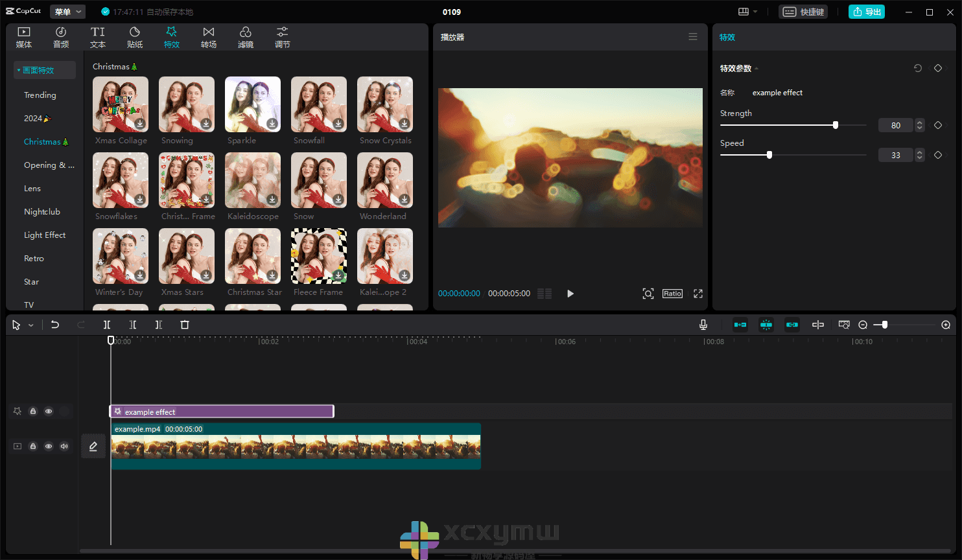Open the 菜单 dropdown menu
This screenshot has height=560, width=962.
(67, 12)
